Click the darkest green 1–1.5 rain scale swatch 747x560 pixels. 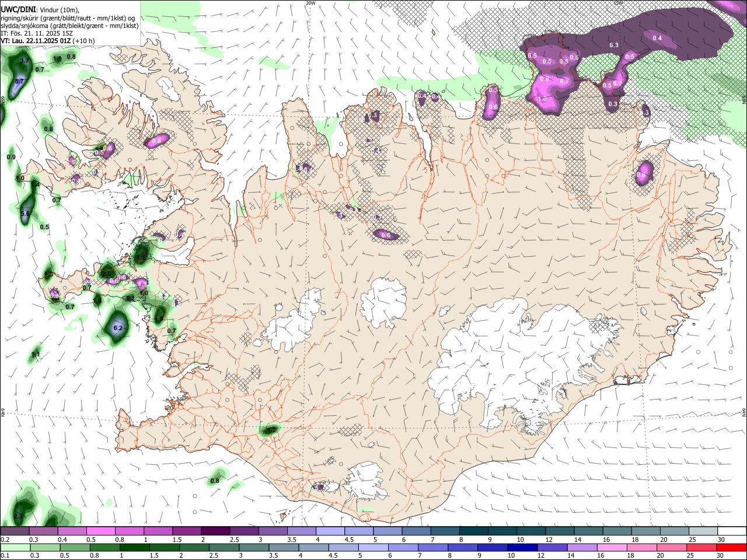coord(134,547)
